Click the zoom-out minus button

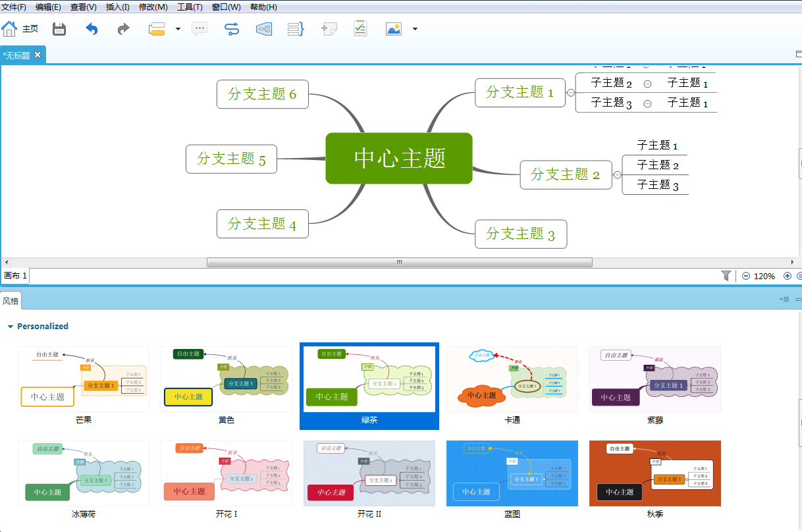point(745,276)
